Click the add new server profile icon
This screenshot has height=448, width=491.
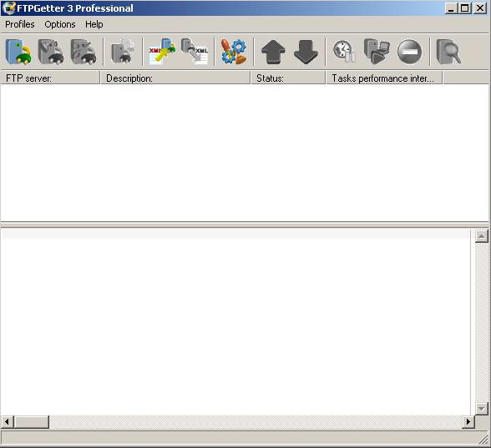(18, 52)
